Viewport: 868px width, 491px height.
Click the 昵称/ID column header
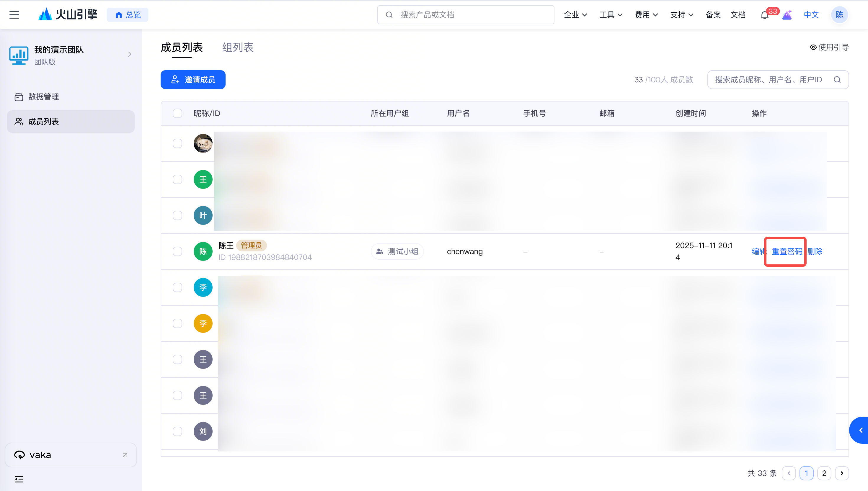[207, 113]
